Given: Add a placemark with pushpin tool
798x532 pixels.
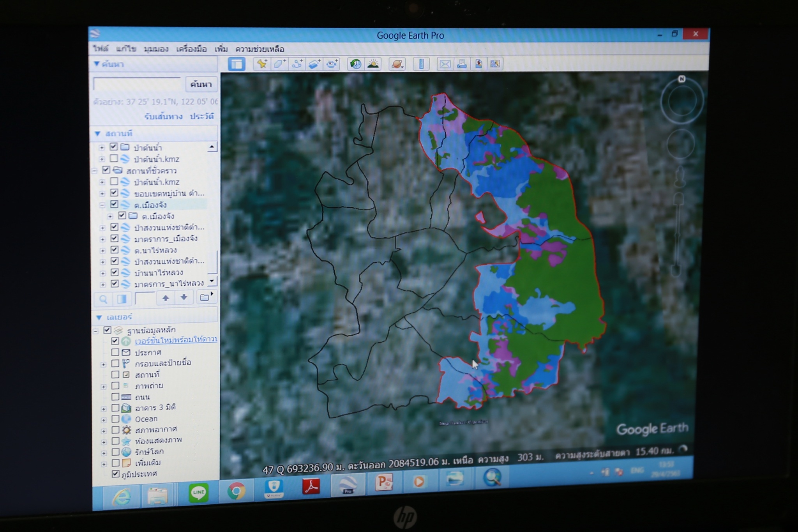Looking at the screenshot, I should 261,64.
